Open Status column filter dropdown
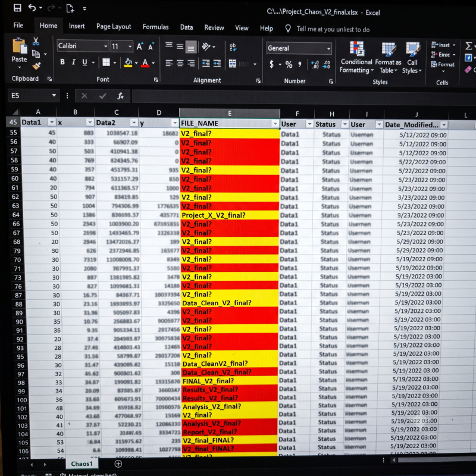The height and width of the screenshot is (476, 476). (x=345, y=124)
